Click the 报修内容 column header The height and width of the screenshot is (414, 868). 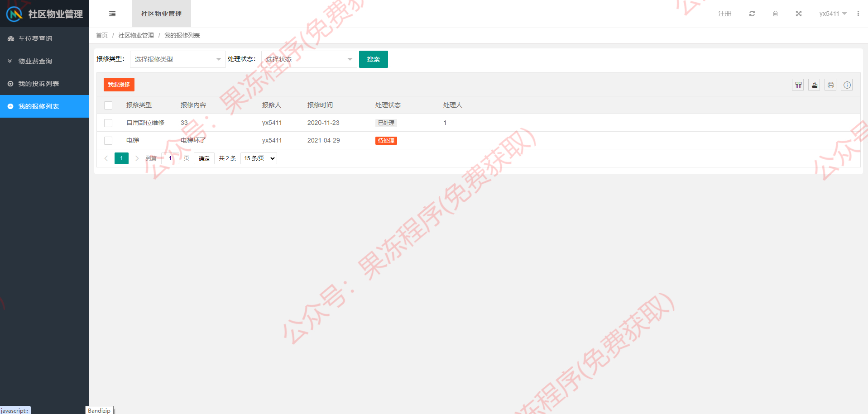point(193,105)
